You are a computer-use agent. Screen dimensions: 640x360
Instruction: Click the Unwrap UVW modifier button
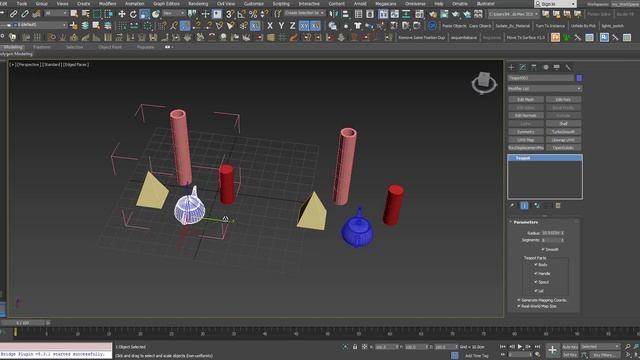563,140
